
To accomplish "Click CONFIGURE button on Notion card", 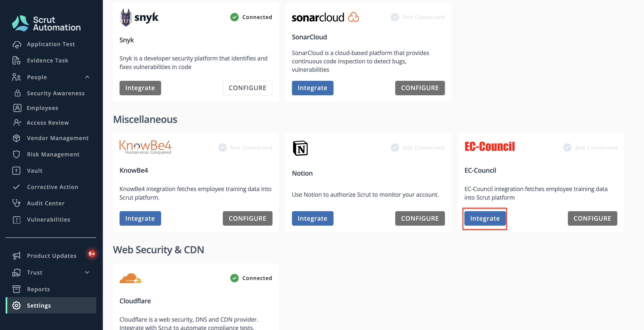I will click(420, 218).
